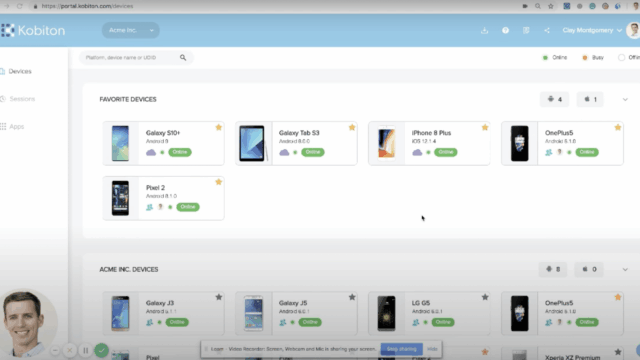Click the Online badge on Galaxy Tab S3
The width and height of the screenshot is (640, 360).
(x=313, y=152)
